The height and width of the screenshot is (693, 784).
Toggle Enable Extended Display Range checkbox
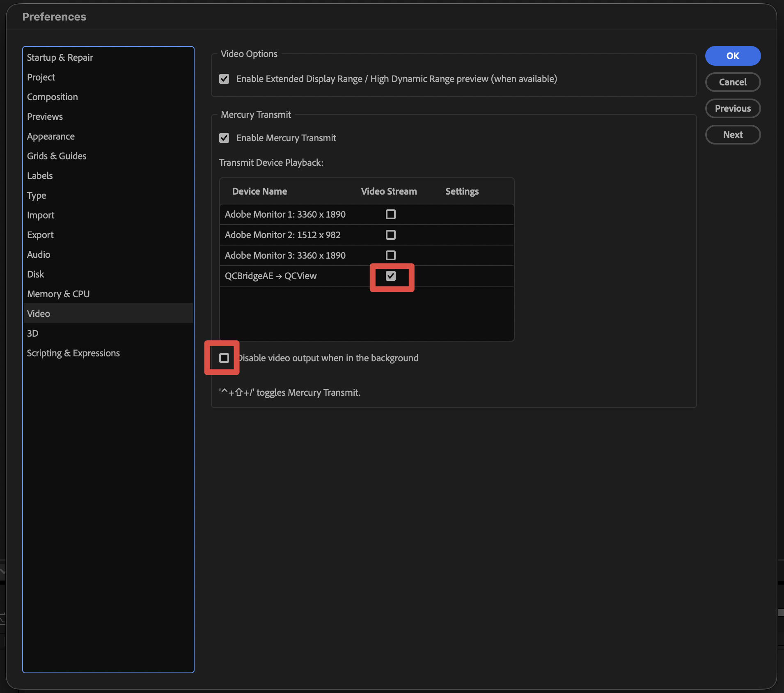[x=224, y=79]
